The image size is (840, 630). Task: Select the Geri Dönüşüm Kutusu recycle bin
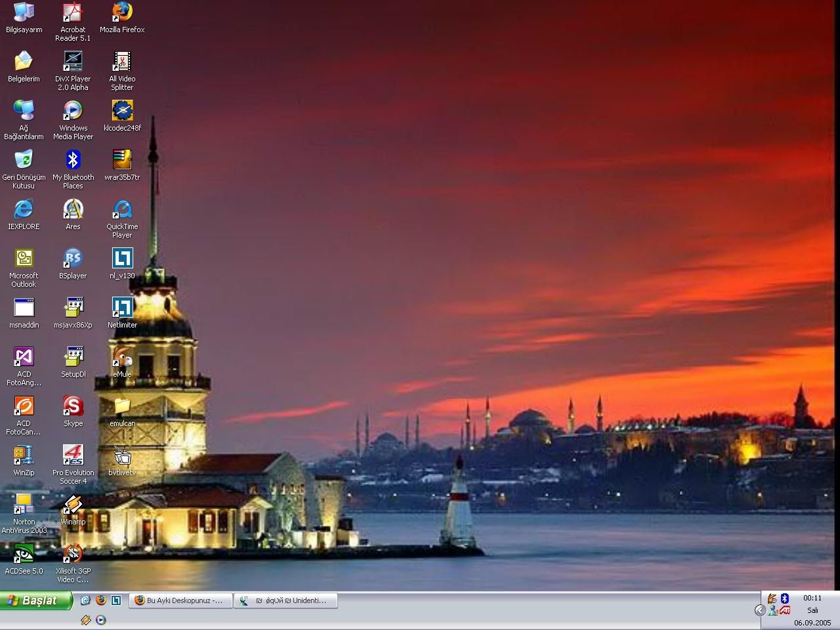pos(24,161)
